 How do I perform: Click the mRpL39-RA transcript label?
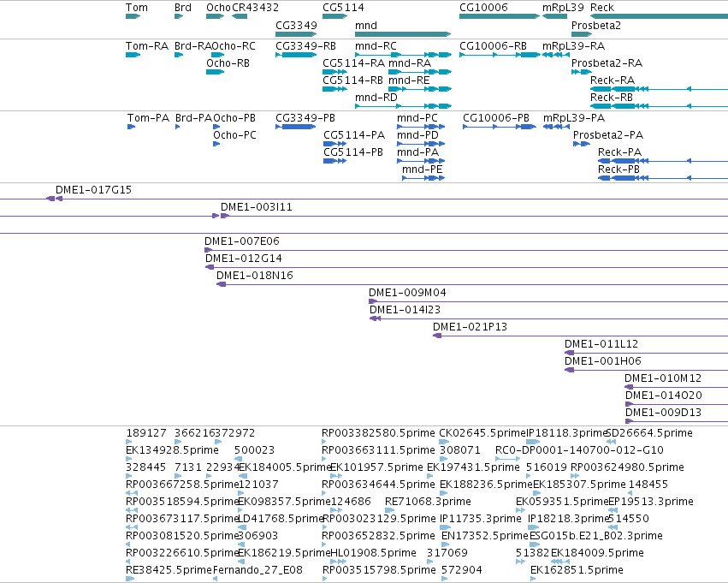[x=573, y=46]
